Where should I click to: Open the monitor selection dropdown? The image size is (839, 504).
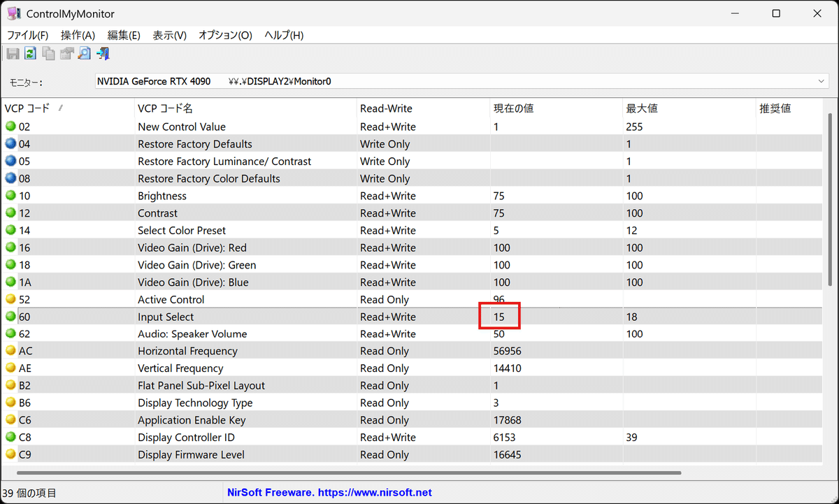tap(821, 81)
